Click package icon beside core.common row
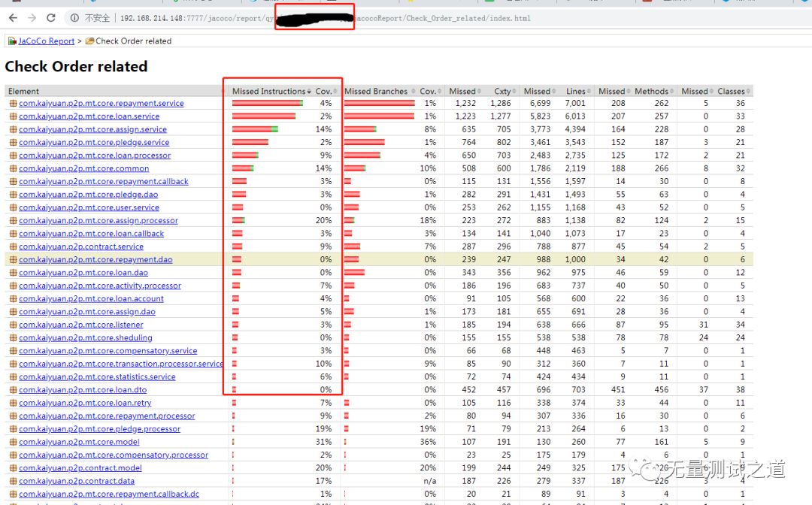Viewport: 812px width, 505px height. pos(12,169)
